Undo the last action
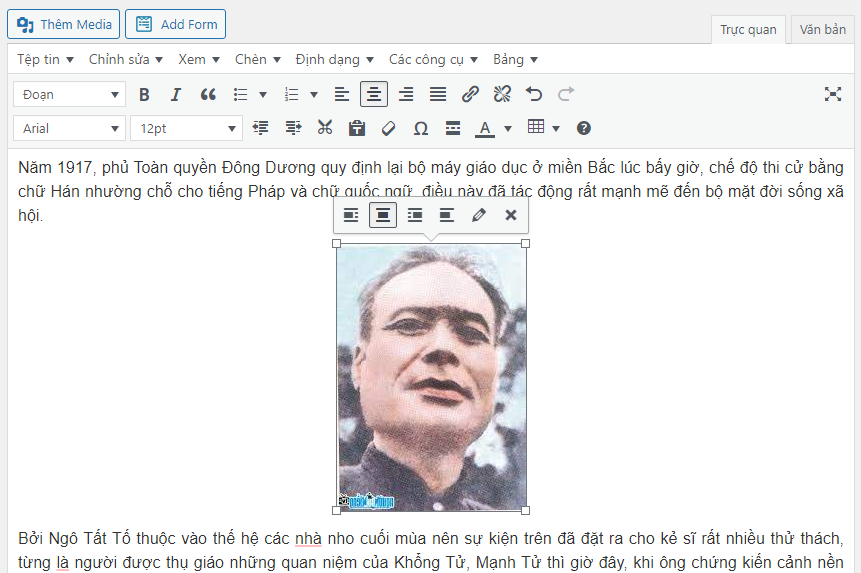The image size is (861, 573). point(534,95)
